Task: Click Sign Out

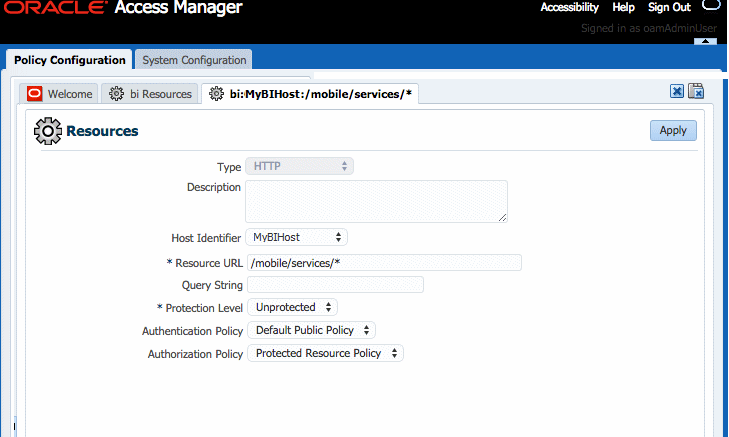Action: [669, 7]
